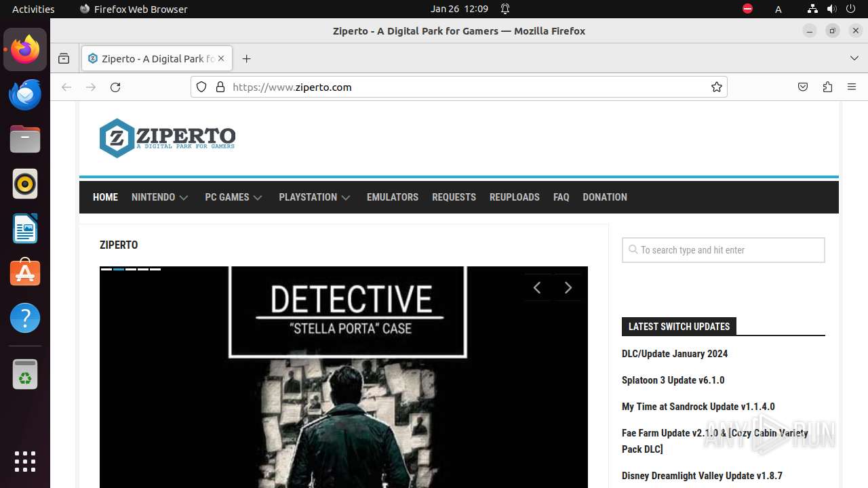Open the Help dock icon
Image resolution: width=868 pixels, height=488 pixels.
point(25,318)
